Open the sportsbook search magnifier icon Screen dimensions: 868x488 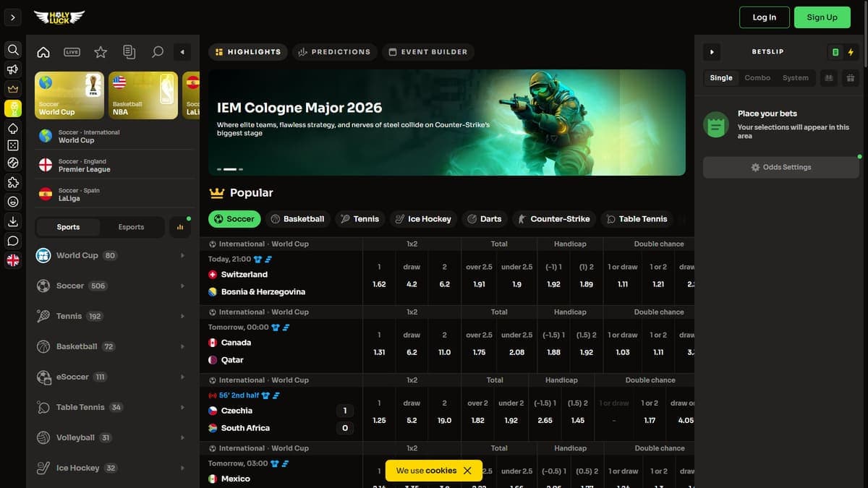pos(157,52)
